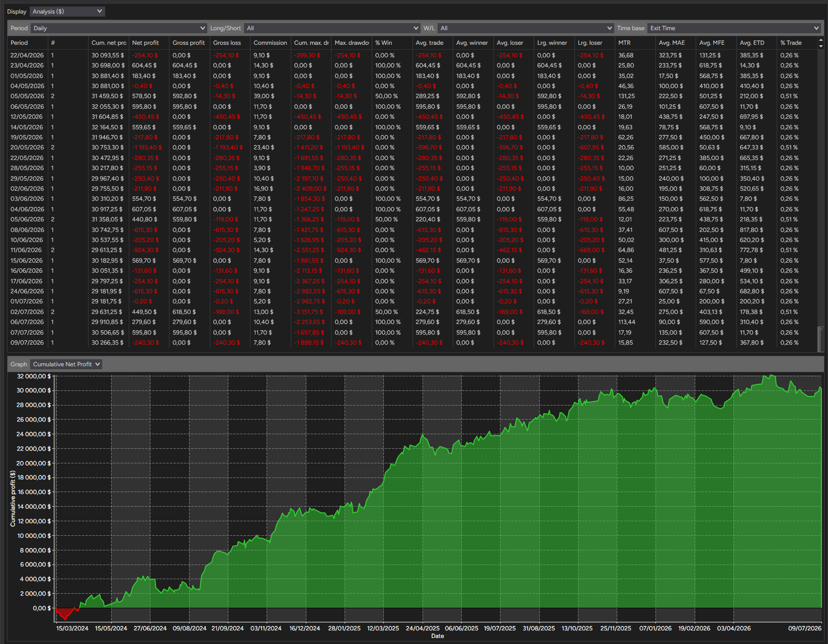This screenshot has width=828, height=644.
Task: Sort by the Gross profit column header
Action: click(x=190, y=43)
